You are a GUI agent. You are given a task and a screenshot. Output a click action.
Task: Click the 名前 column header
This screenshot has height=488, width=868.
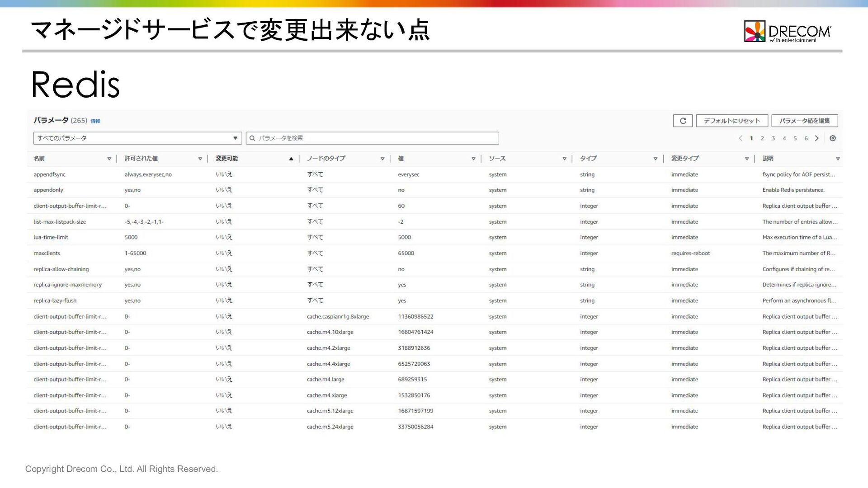pos(39,159)
